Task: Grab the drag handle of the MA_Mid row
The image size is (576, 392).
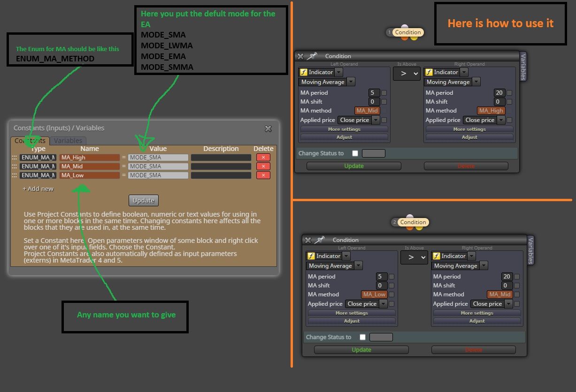Action: point(15,166)
